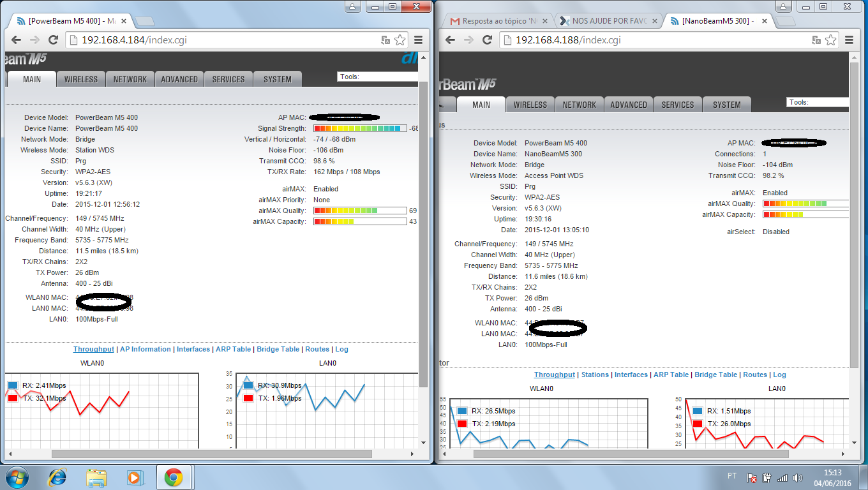Click AP Information link in left window
Viewport: 868px width, 490px height.
146,349
